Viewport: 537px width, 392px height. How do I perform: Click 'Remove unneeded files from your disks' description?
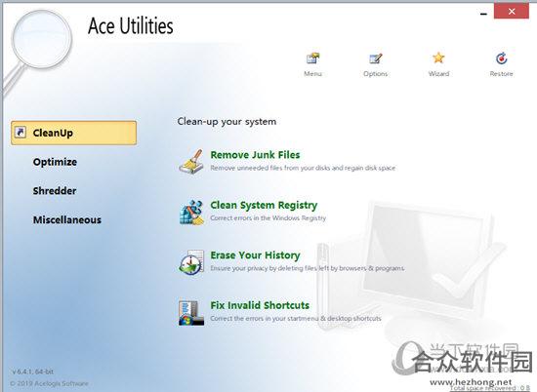pos(303,168)
